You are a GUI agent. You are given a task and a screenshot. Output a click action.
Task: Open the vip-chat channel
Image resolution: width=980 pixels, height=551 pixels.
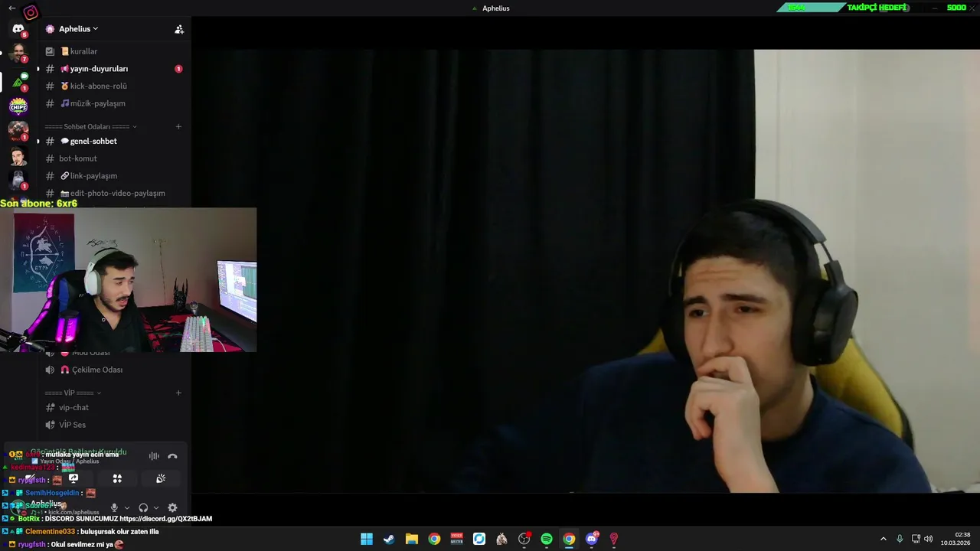coord(115,408)
